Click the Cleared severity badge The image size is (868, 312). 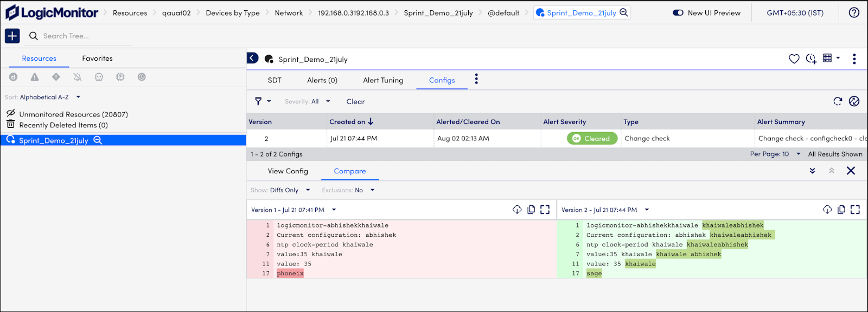click(592, 139)
